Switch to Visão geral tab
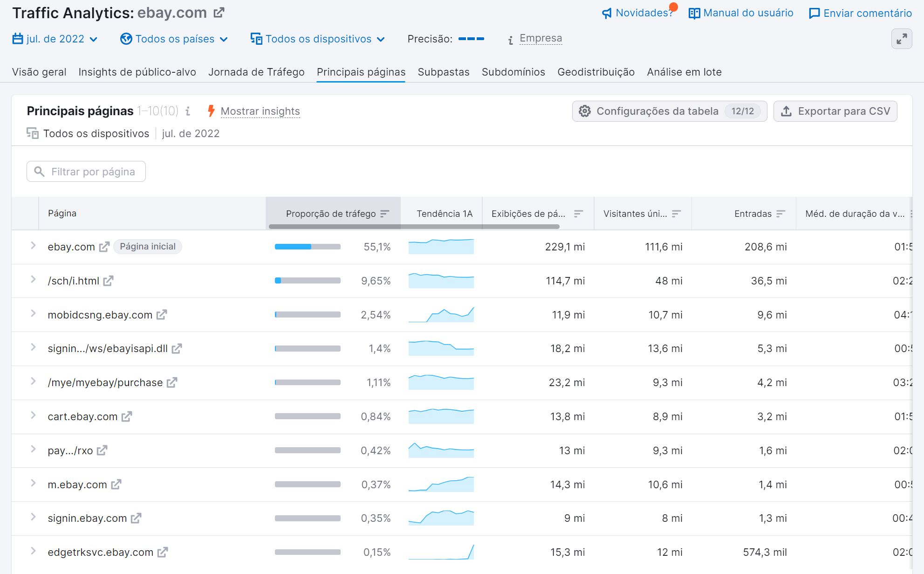This screenshot has height=574, width=924. 39,72
